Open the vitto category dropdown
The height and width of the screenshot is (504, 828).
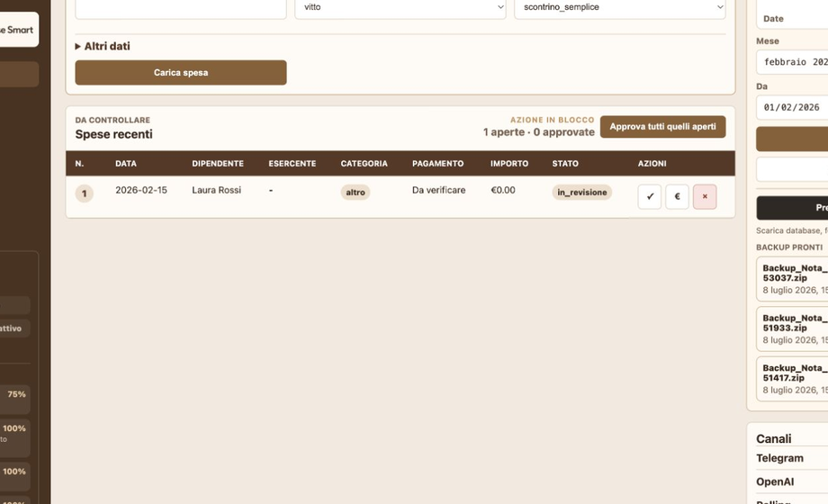pyautogui.click(x=400, y=7)
